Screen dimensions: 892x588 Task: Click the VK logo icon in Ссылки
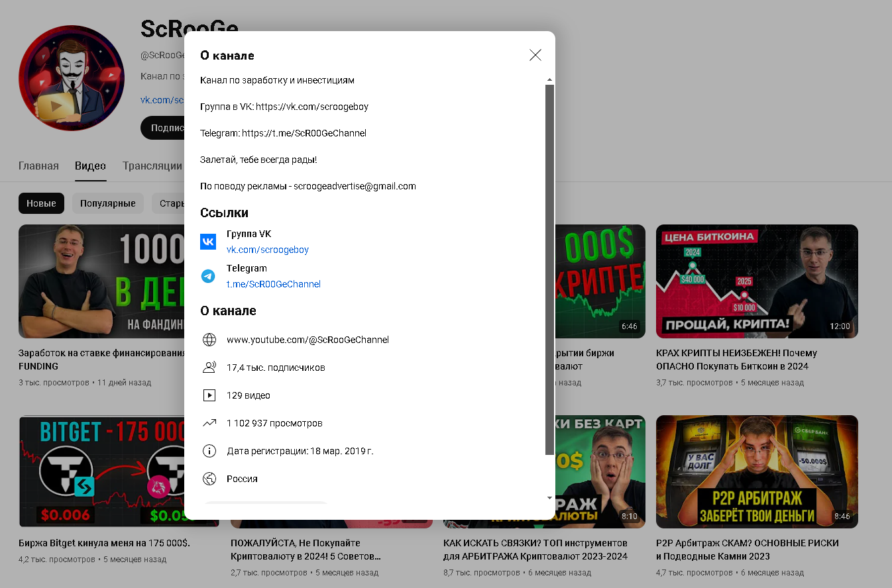tap(208, 242)
